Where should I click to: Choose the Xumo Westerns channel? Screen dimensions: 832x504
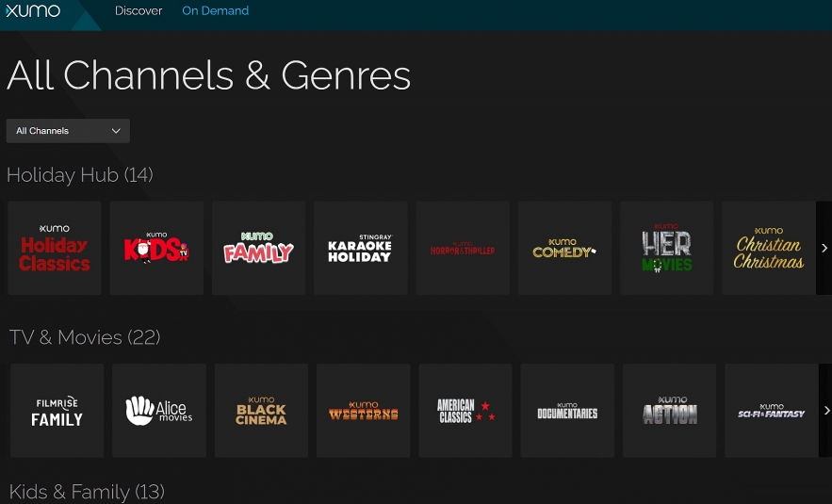pos(363,411)
